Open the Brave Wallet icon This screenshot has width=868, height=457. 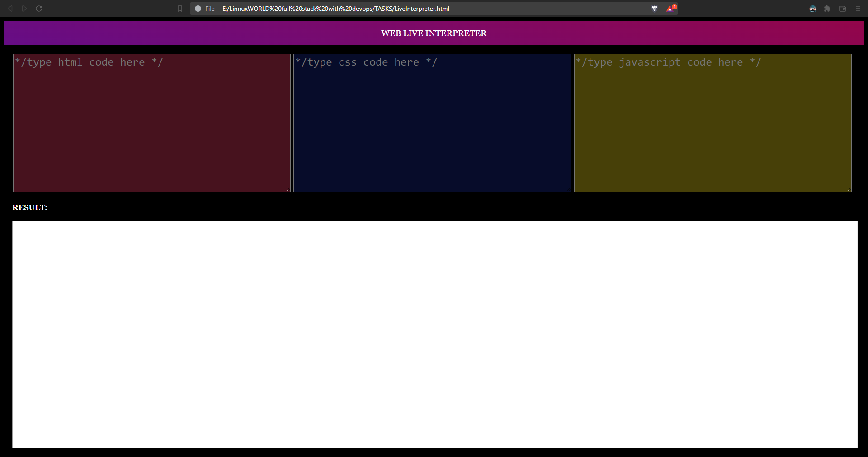(x=842, y=8)
